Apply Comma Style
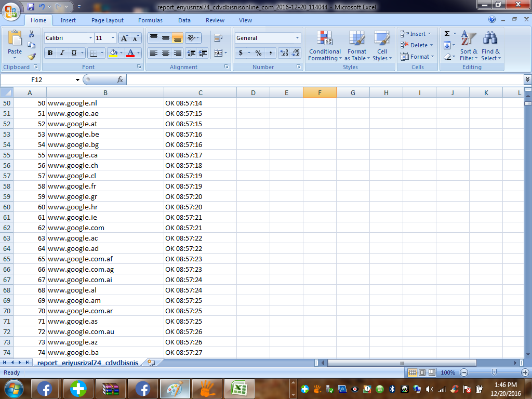This screenshot has width=532, height=399. tap(270, 53)
